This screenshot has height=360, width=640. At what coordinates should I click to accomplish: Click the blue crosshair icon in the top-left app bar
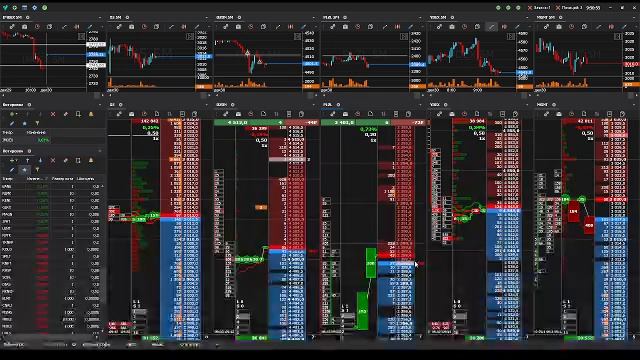[34, 7]
